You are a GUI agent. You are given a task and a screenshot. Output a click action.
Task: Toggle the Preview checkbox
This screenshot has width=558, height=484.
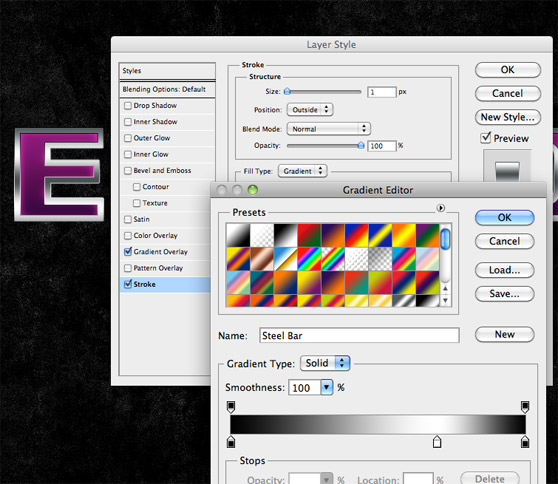485,138
